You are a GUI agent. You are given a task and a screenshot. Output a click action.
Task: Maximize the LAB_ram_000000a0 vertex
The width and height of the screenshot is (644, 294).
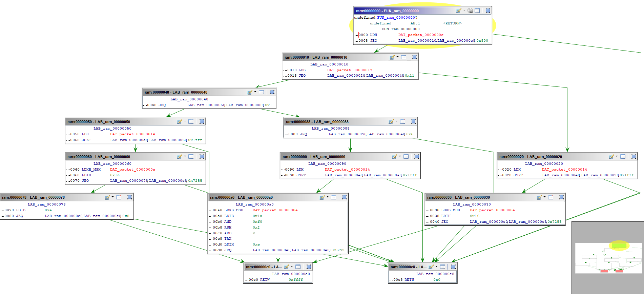tap(334, 197)
